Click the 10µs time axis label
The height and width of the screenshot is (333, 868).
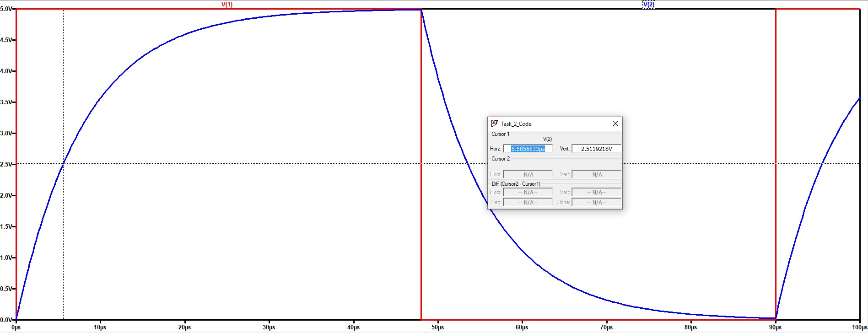pyautogui.click(x=100, y=327)
